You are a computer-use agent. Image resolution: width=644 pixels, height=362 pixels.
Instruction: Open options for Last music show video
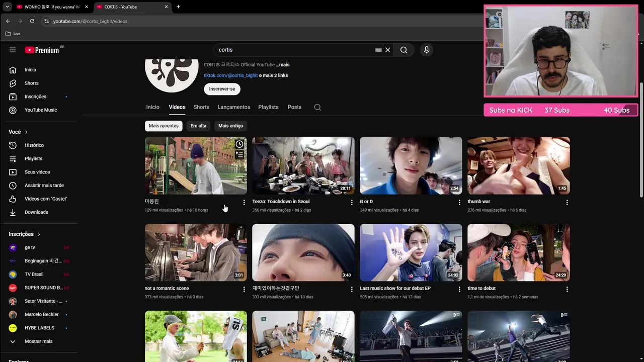pyautogui.click(x=459, y=289)
